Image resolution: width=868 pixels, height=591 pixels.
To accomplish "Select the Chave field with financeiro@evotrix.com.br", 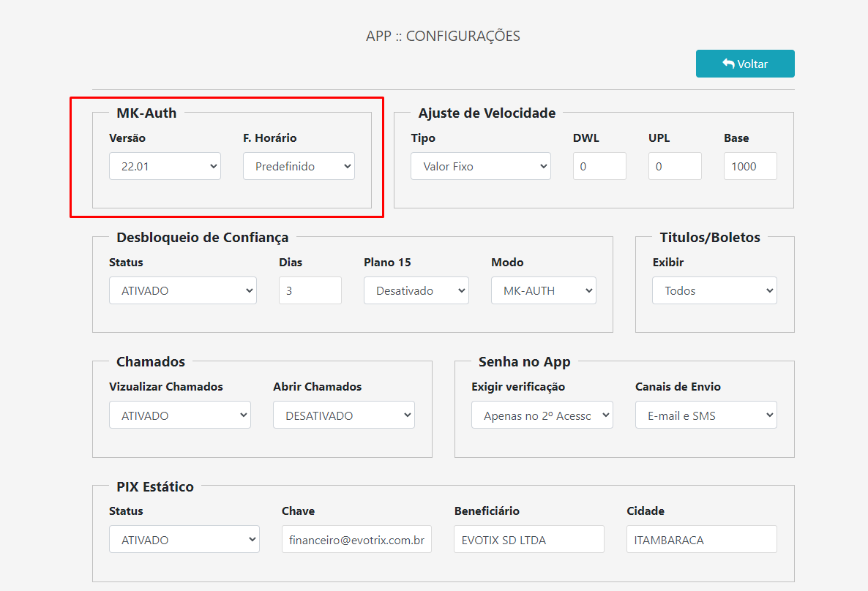I will pos(356,539).
